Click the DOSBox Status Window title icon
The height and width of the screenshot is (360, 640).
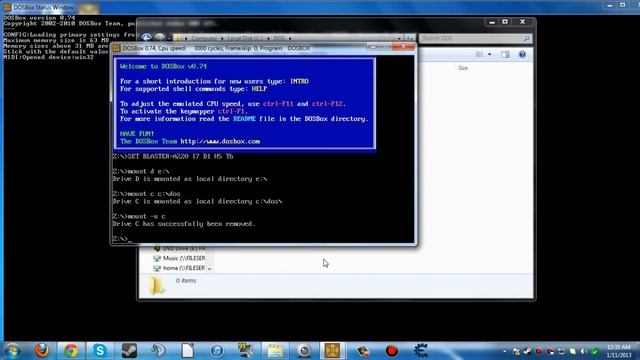click(7, 7)
